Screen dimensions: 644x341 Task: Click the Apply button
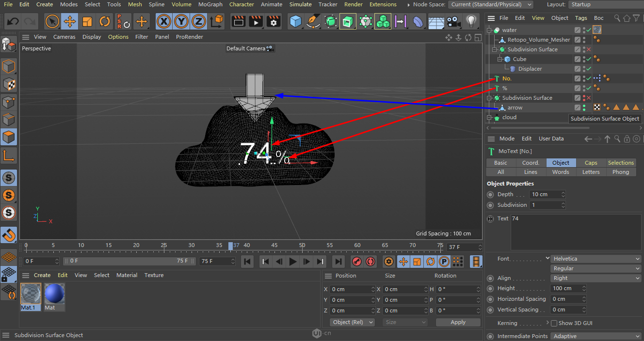[x=458, y=322]
